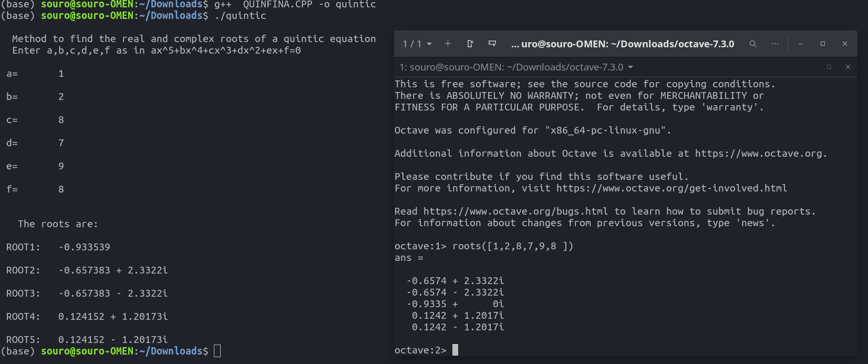Open terminal search via the magnifier icon

coord(753,44)
